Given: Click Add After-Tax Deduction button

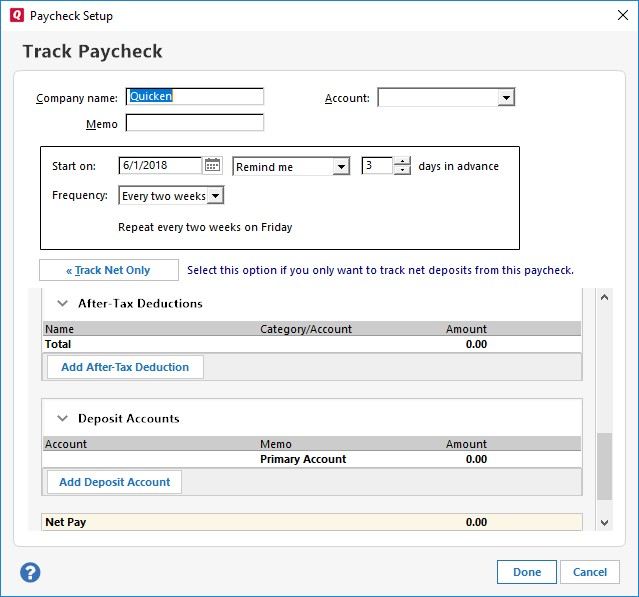Looking at the screenshot, I should [125, 367].
